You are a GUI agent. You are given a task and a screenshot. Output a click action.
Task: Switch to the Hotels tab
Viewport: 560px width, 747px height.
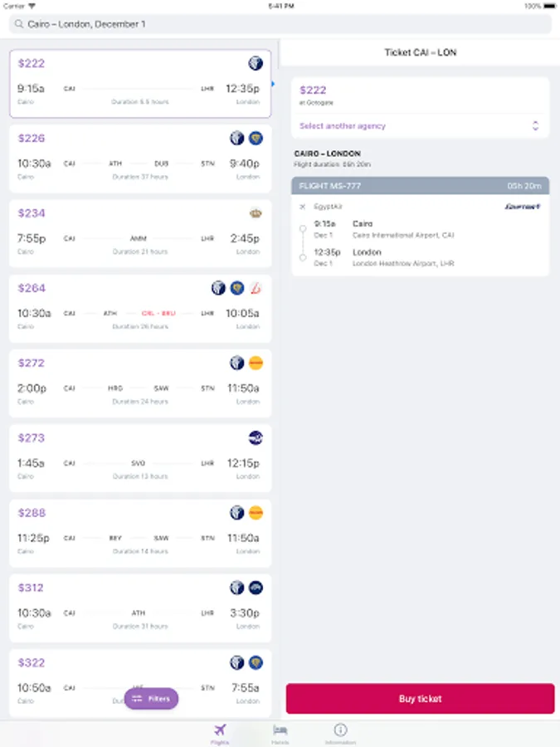280,732
